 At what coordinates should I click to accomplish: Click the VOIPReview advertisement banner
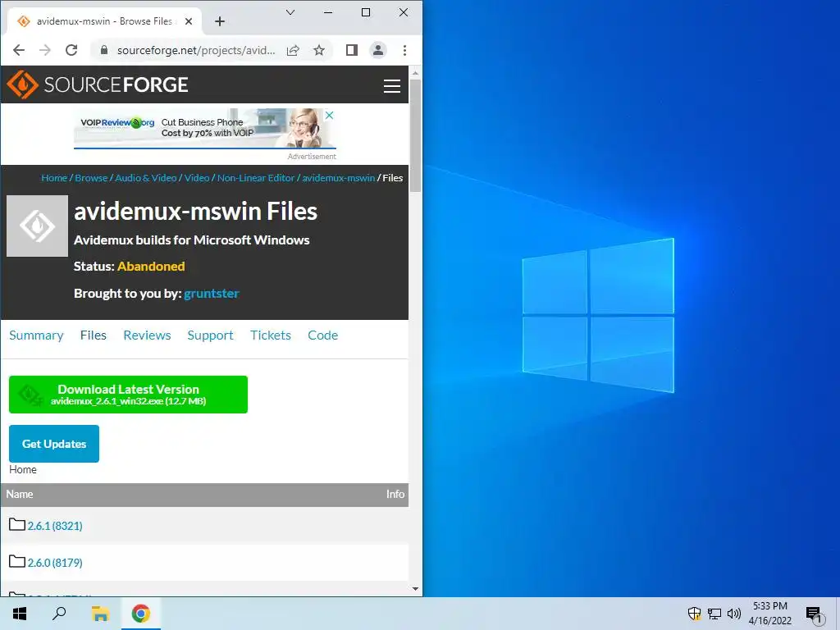coord(204,128)
